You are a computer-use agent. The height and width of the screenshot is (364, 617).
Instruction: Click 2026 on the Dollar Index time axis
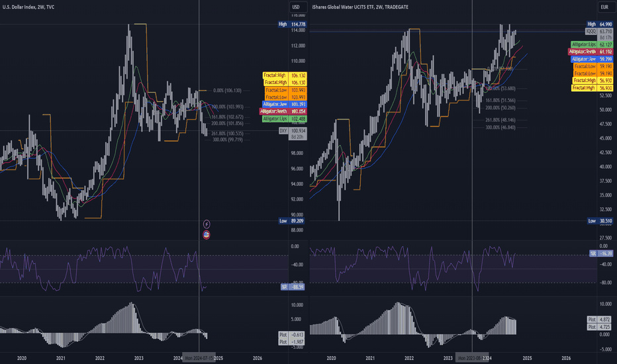point(258,358)
